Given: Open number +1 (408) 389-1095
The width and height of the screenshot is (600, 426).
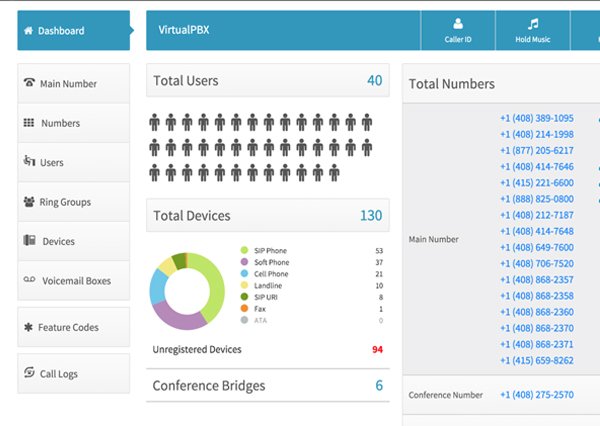Looking at the screenshot, I should point(537,118).
